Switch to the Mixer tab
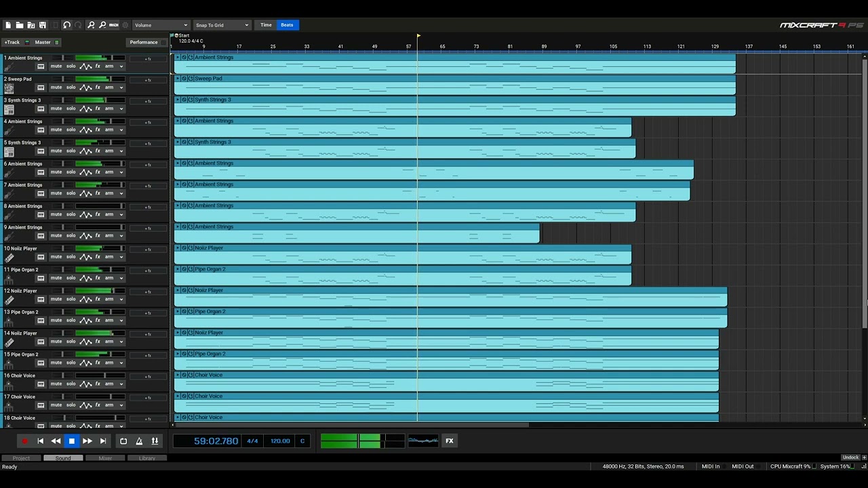This screenshot has height=488, width=868. click(x=105, y=458)
